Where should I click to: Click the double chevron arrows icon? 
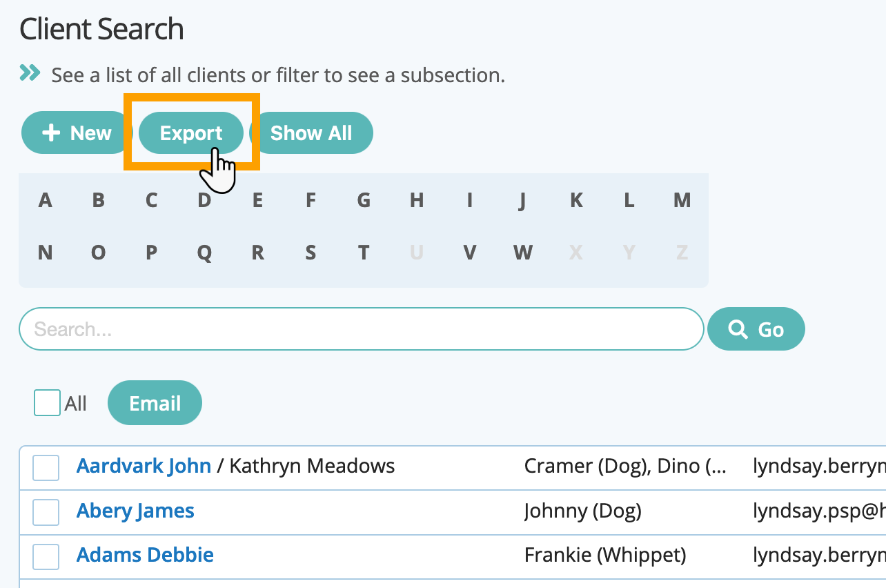(x=30, y=73)
